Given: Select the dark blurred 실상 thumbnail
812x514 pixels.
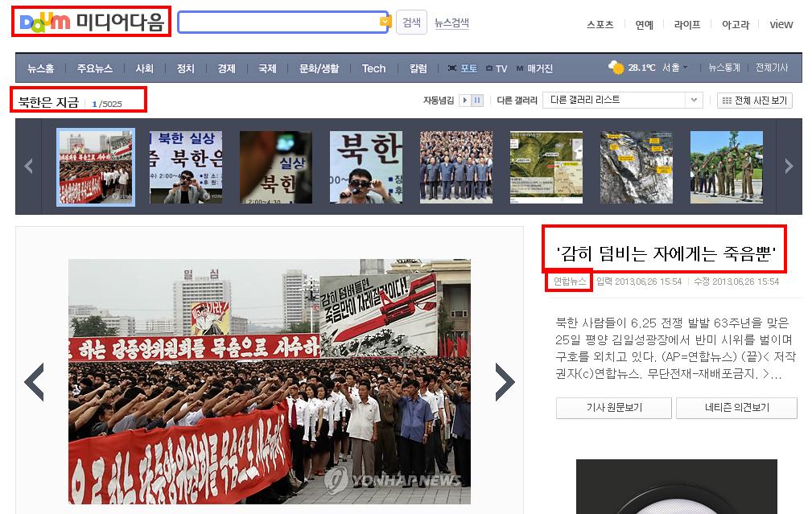Looking at the screenshot, I should click(x=276, y=167).
